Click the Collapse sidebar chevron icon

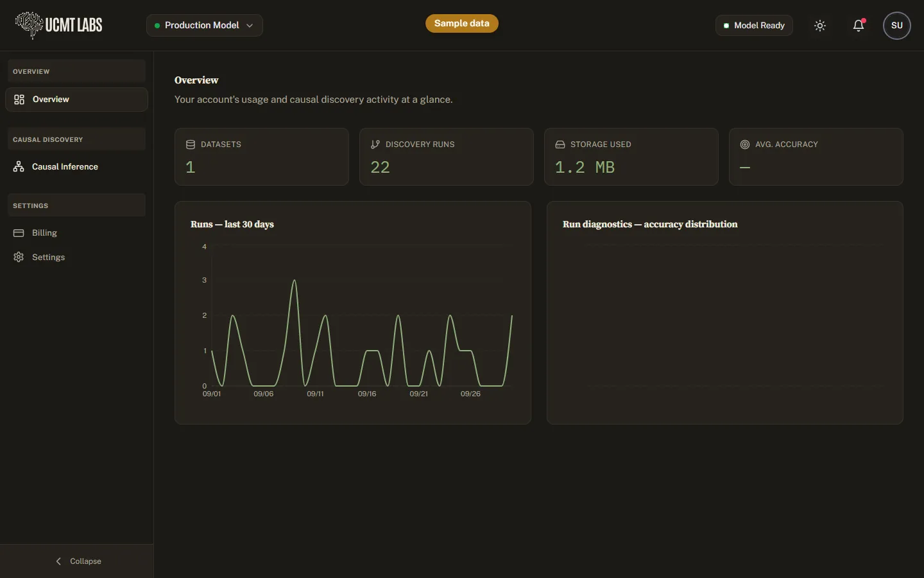pos(58,561)
